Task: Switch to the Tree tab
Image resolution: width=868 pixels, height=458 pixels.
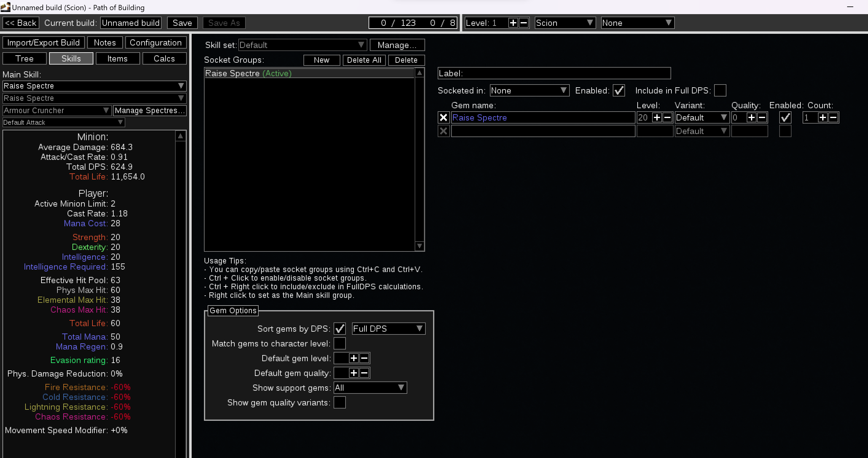Action: click(24, 59)
